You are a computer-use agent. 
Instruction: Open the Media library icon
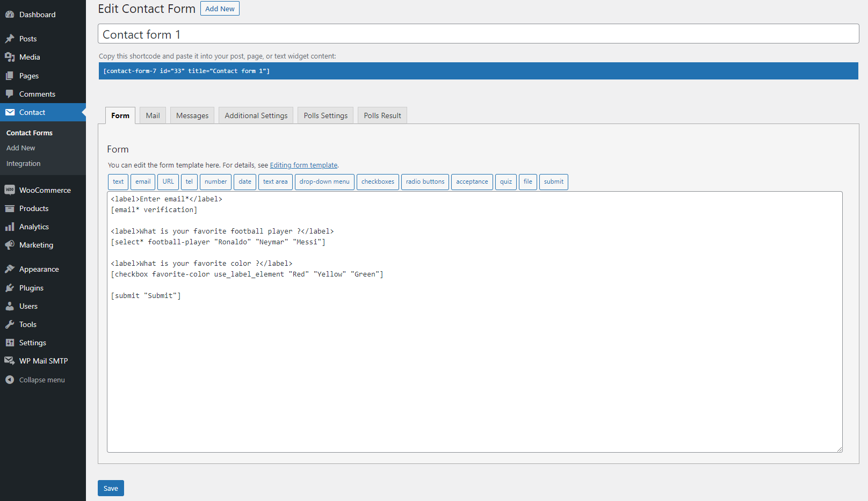[10, 57]
